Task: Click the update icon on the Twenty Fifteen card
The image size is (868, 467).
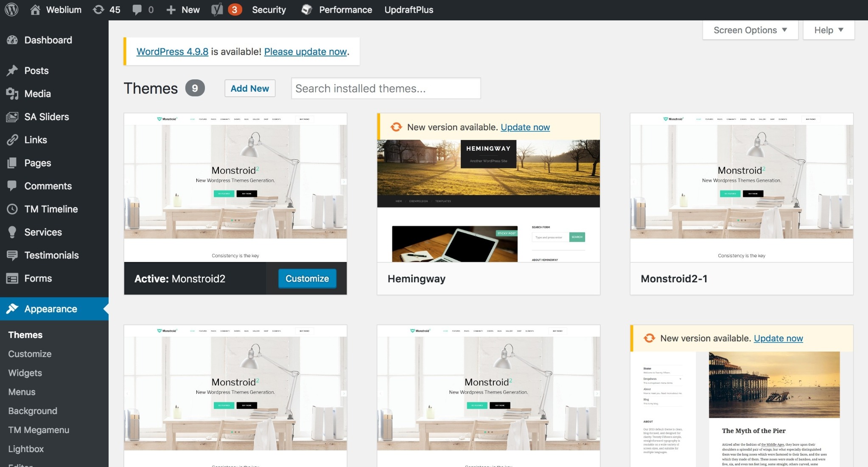Action: pyautogui.click(x=650, y=338)
